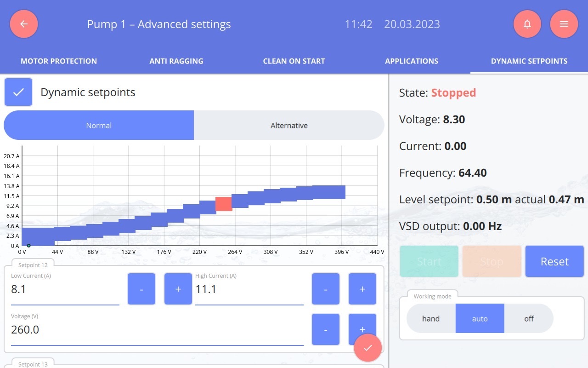Viewport: 588px width, 368px height.
Task: Decrease High Current with minus button
Action: [x=326, y=289]
